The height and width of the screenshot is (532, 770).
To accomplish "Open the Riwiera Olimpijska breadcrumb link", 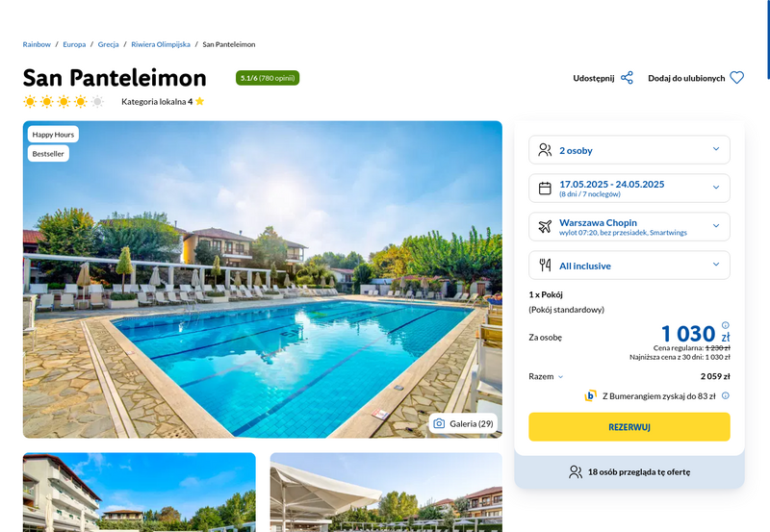I will tap(161, 44).
